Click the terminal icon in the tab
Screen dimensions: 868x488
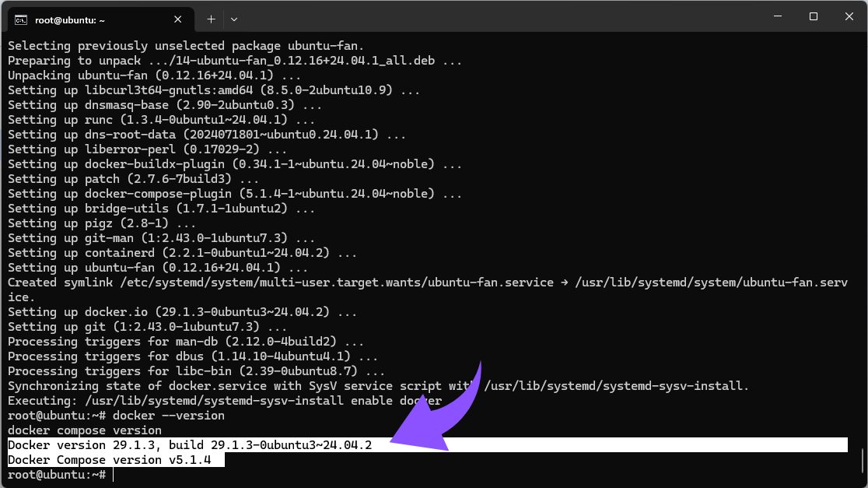pyautogui.click(x=21, y=20)
